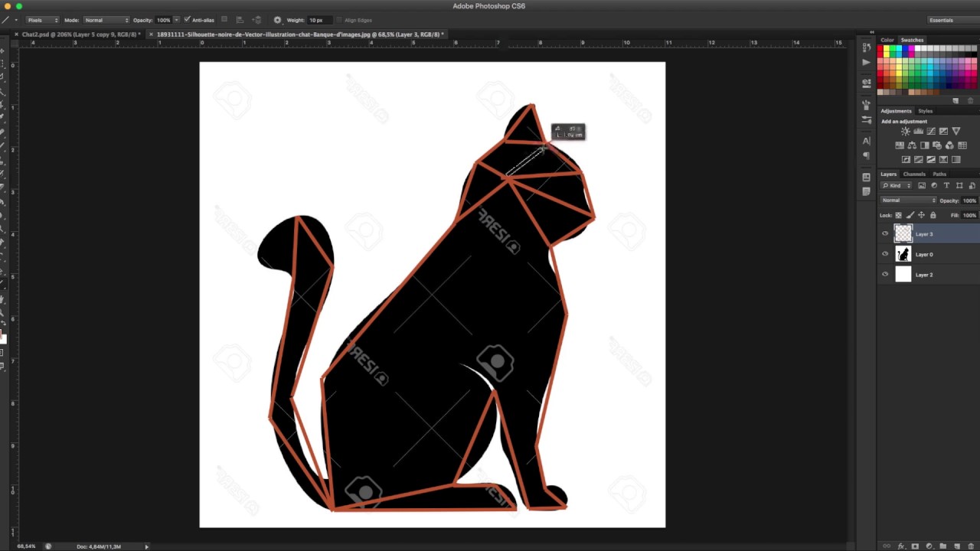Add a Selective Color adjustment

(x=943, y=159)
